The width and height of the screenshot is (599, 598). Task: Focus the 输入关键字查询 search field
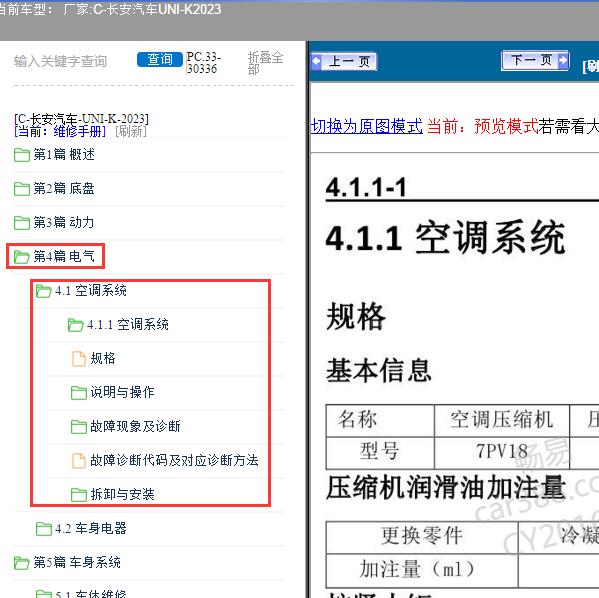point(60,61)
